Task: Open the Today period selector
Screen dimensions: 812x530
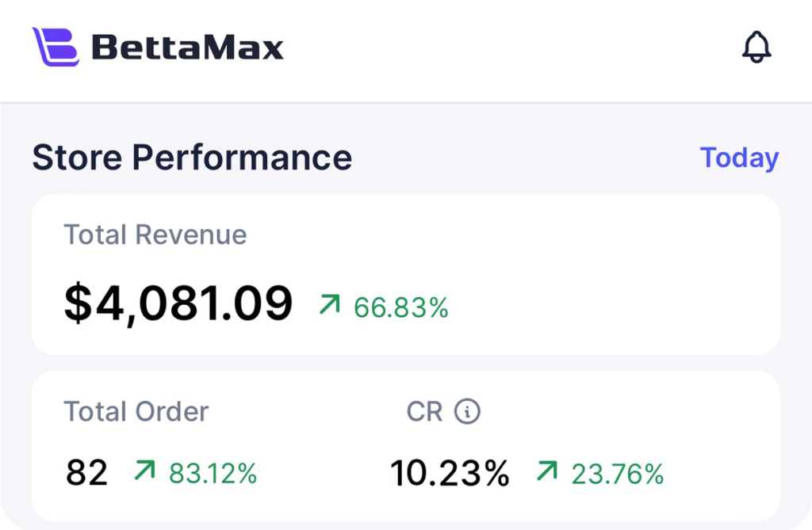Action: (x=739, y=158)
